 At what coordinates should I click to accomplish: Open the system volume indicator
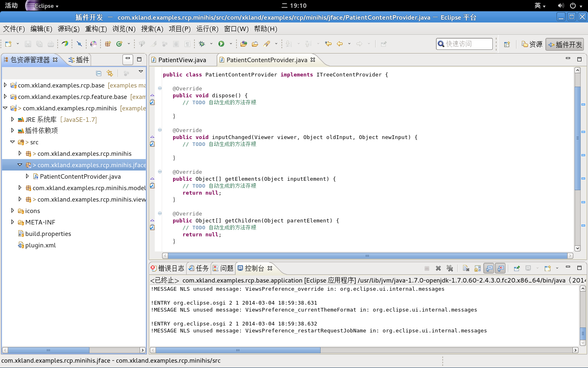[x=561, y=6]
